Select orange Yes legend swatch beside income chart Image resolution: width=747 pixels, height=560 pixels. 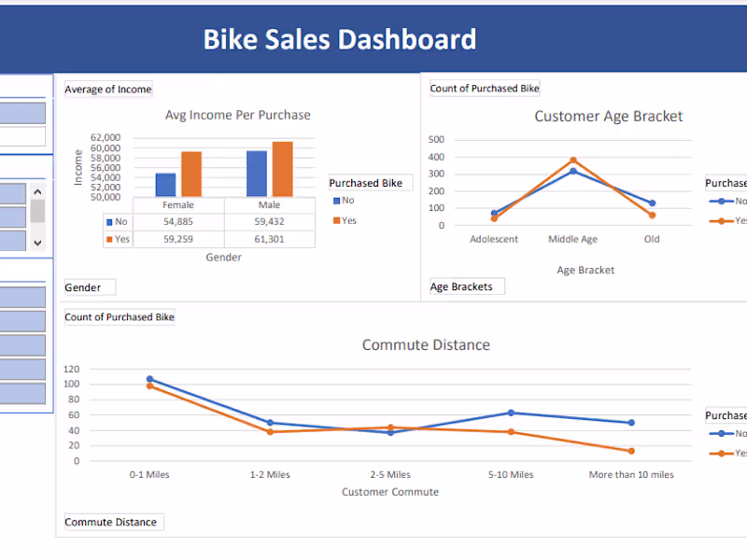[336, 221]
